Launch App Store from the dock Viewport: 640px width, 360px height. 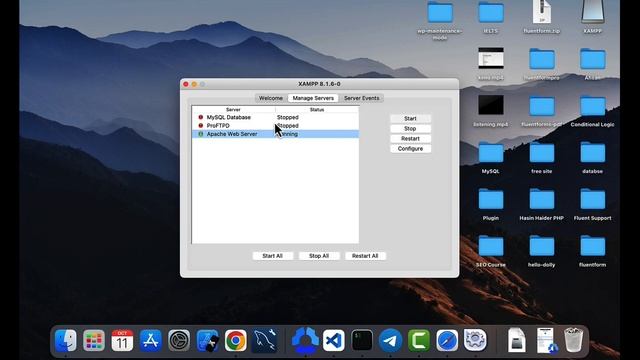click(151, 340)
